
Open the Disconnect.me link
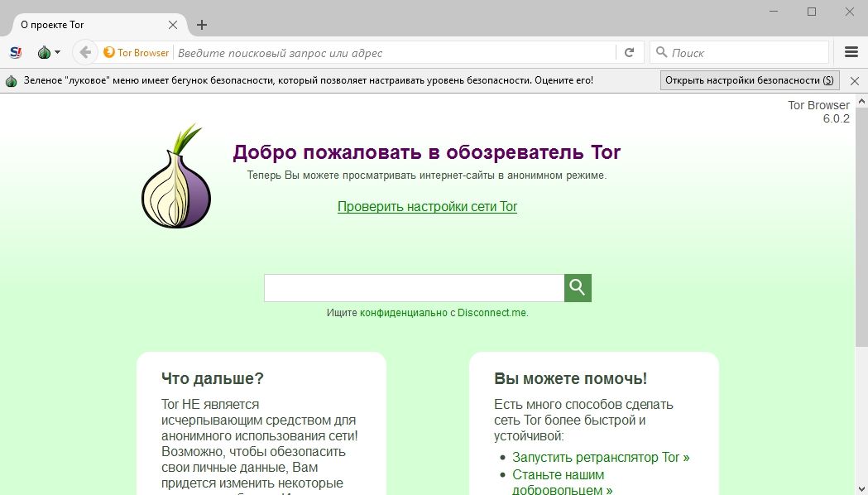pyautogui.click(x=492, y=313)
